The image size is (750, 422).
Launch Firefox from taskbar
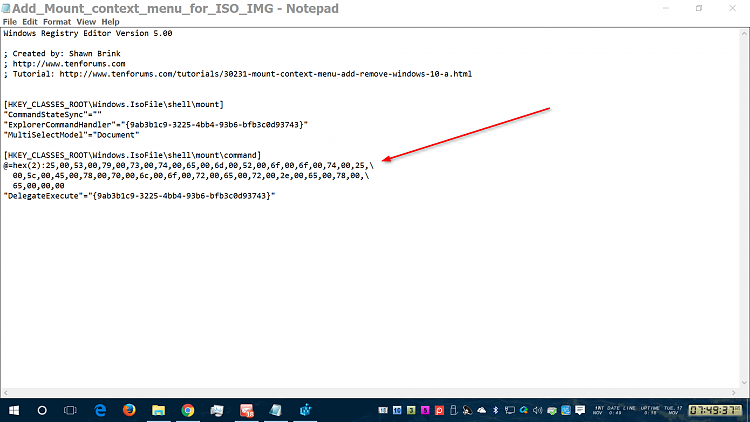tap(129, 411)
